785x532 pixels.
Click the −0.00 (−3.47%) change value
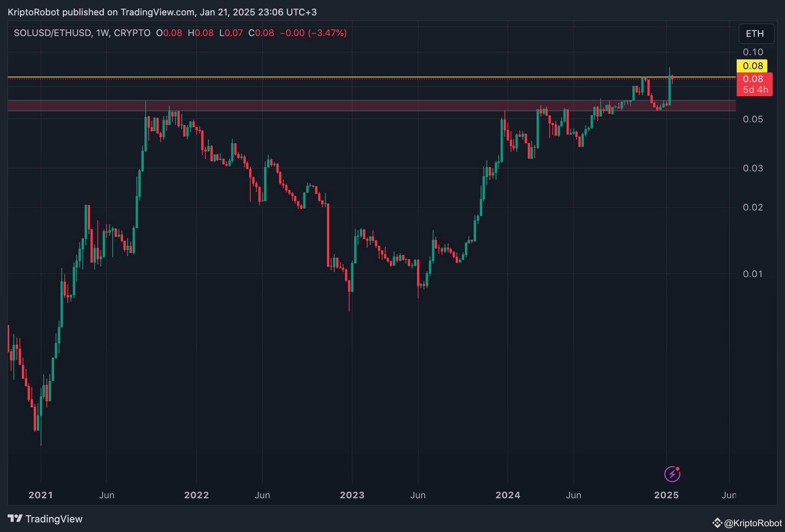(313, 33)
